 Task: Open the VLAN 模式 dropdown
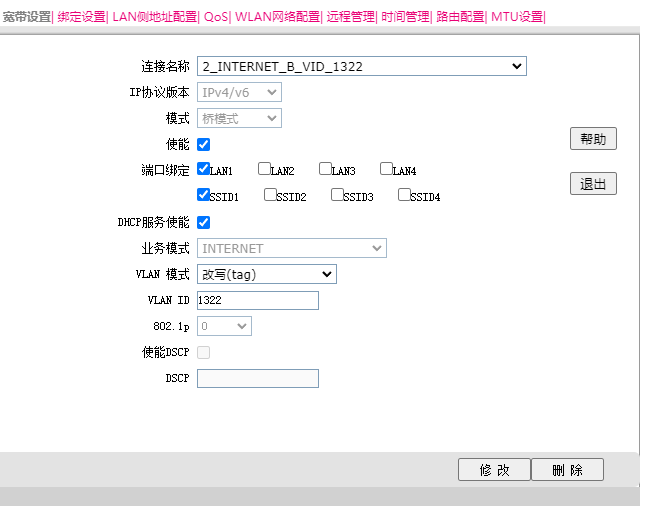(x=266, y=274)
